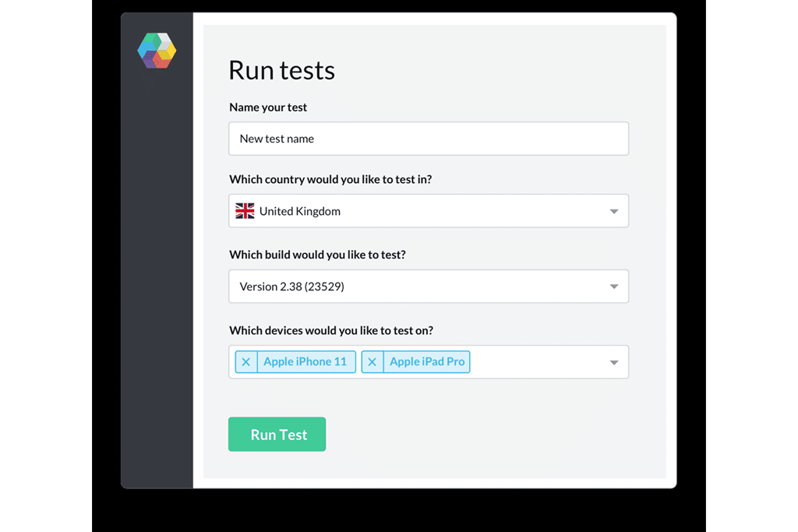Viewport: 798px width, 532px height.
Task: Click the United Kingdom country value
Action: 300,211
